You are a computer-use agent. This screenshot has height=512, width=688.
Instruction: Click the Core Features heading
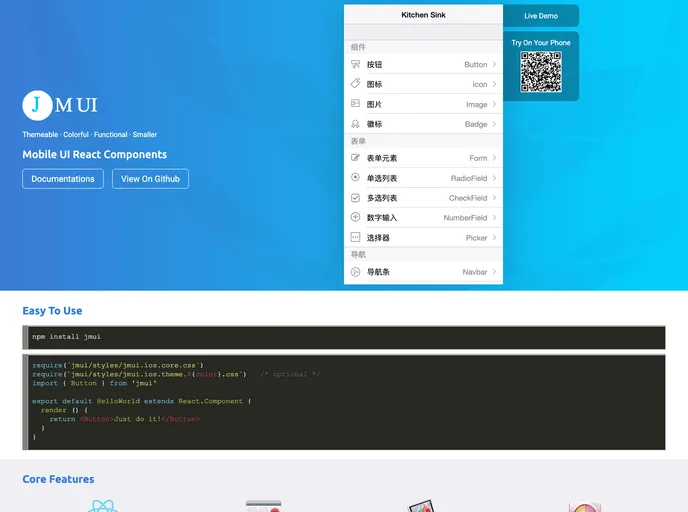pyautogui.click(x=58, y=479)
